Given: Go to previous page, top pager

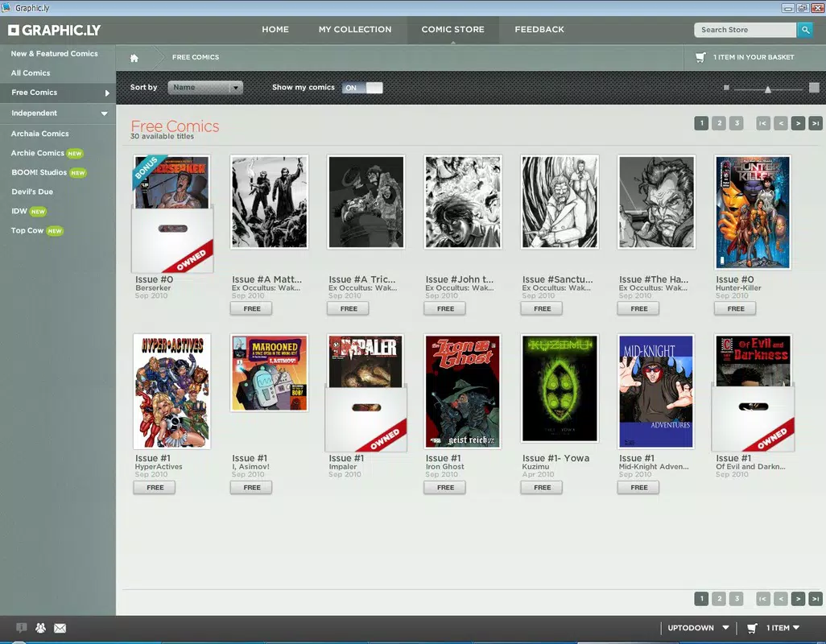Looking at the screenshot, I should coord(781,123).
